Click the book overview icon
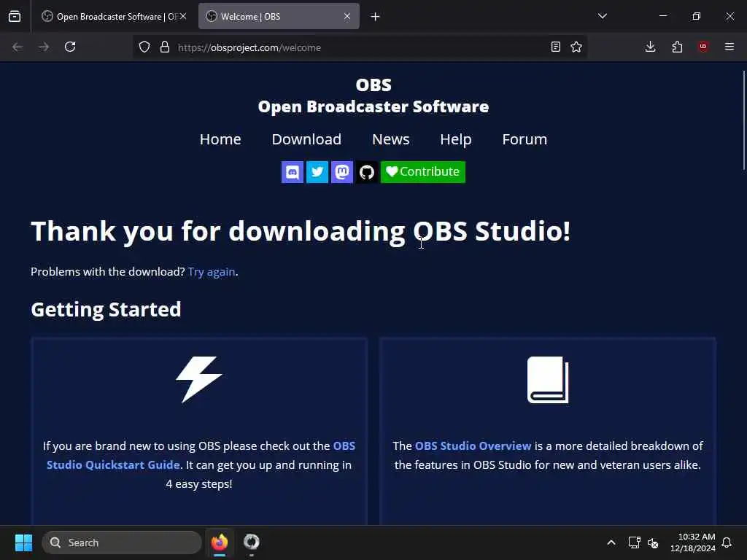The width and height of the screenshot is (747, 560). click(x=548, y=379)
